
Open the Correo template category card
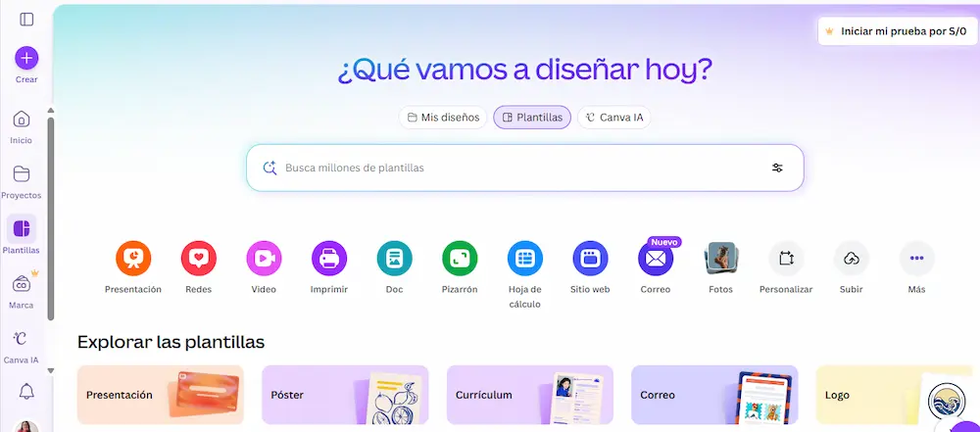coord(714,395)
